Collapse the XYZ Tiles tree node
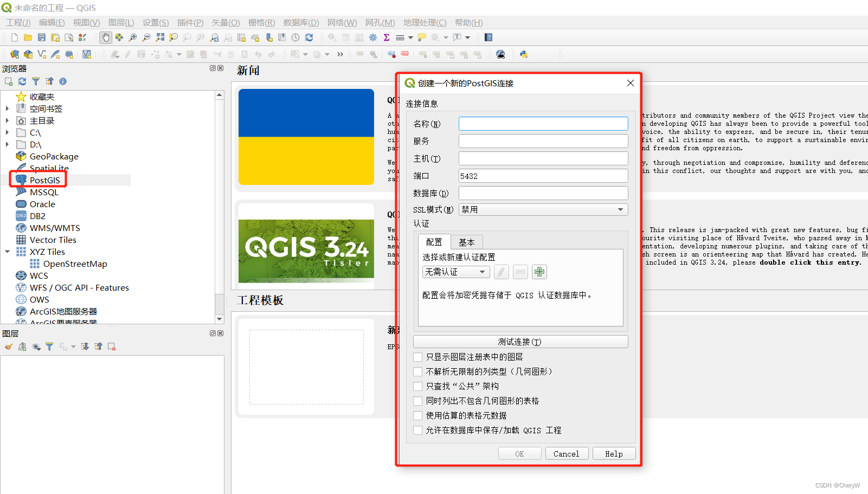The image size is (868, 494). tap(7, 252)
